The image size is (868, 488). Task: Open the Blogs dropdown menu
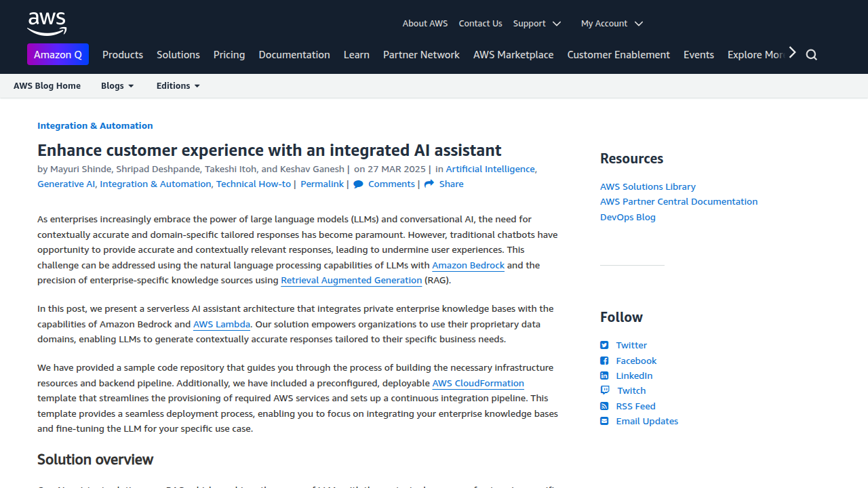[117, 86]
